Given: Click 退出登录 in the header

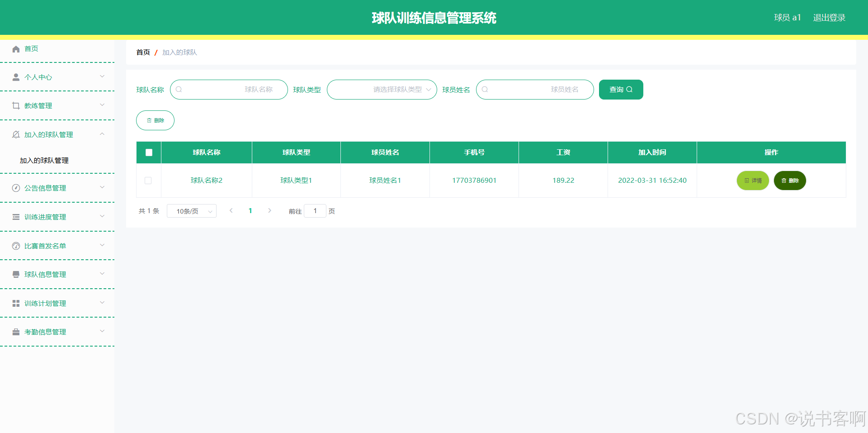Looking at the screenshot, I should [x=829, y=18].
